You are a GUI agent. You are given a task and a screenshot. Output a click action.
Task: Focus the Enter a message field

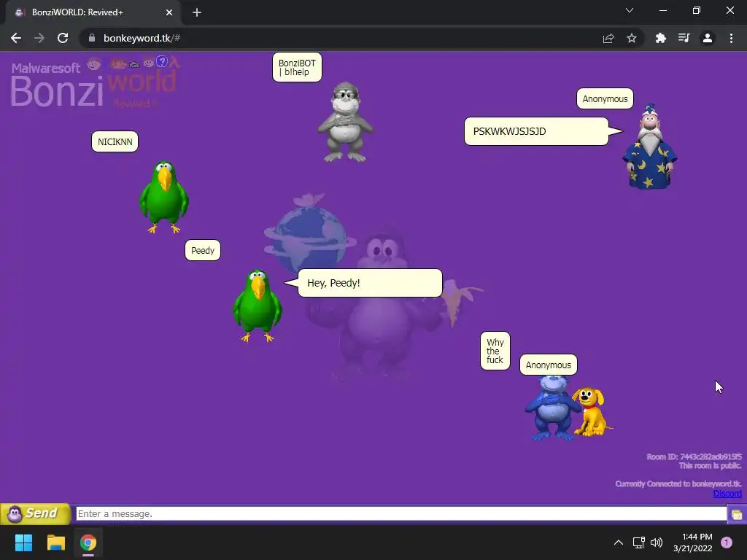pos(401,514)
